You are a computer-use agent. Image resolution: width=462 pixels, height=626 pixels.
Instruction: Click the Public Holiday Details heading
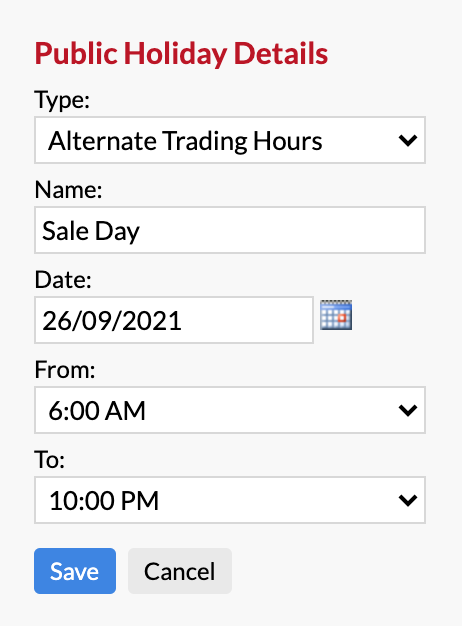[x=181, y=53]
